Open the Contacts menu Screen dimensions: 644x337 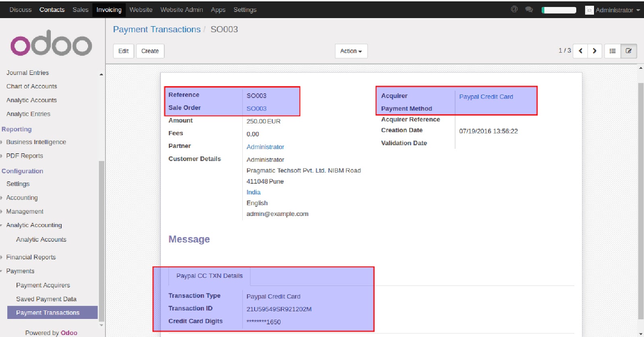point(52,10)
